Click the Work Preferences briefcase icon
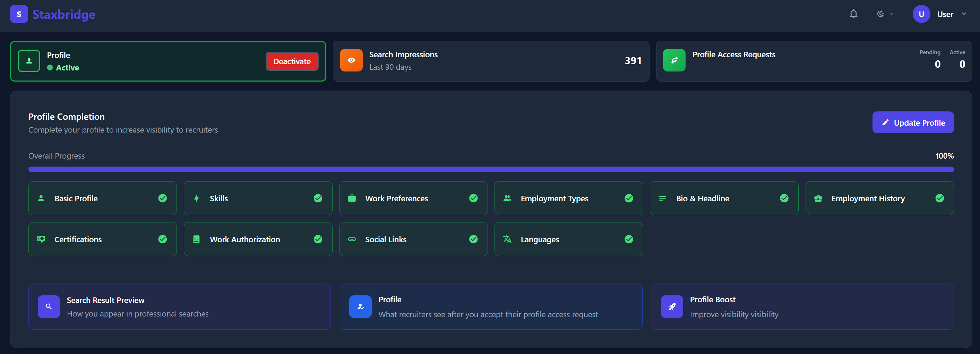 click(x=352, y=198)
